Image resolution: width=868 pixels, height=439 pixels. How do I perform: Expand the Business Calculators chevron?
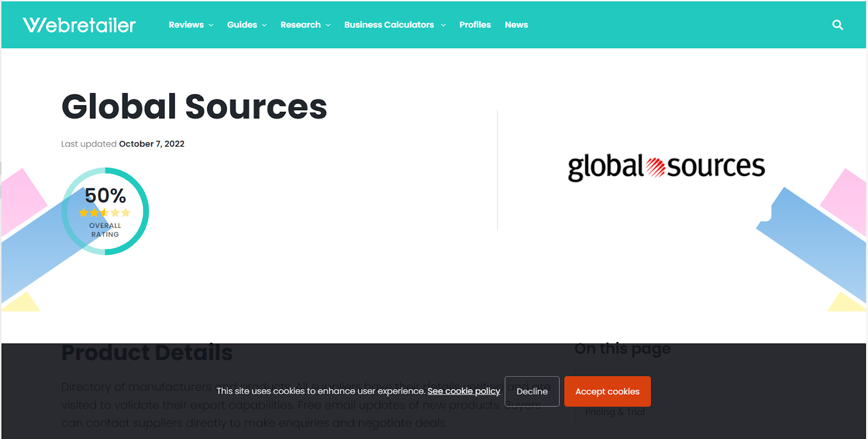coord(443,26)
